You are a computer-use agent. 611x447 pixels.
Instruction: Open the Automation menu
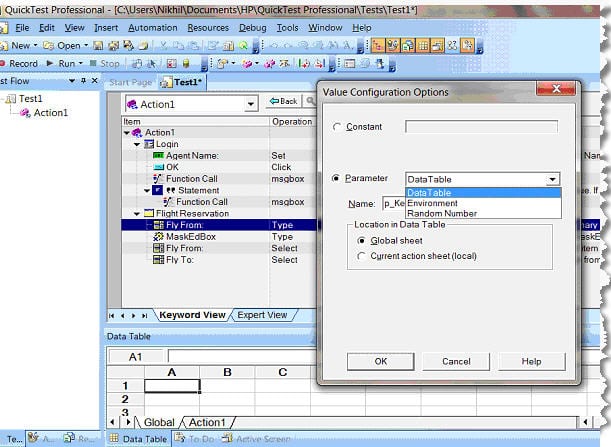pos(152,28)
